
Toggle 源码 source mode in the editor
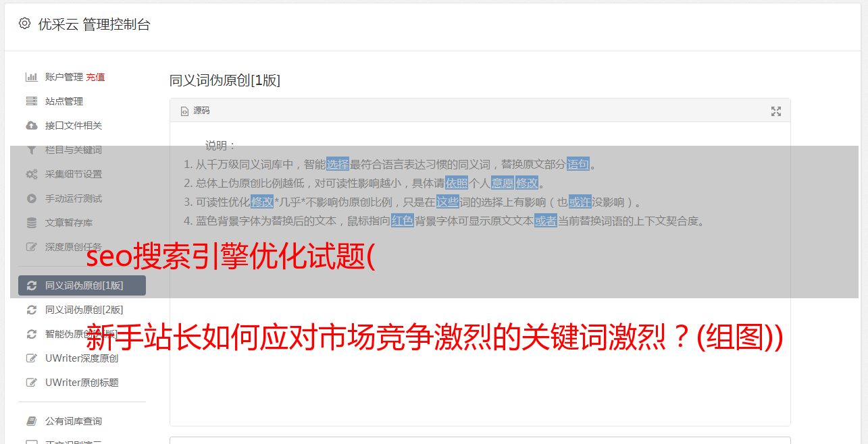pos(195,111)
